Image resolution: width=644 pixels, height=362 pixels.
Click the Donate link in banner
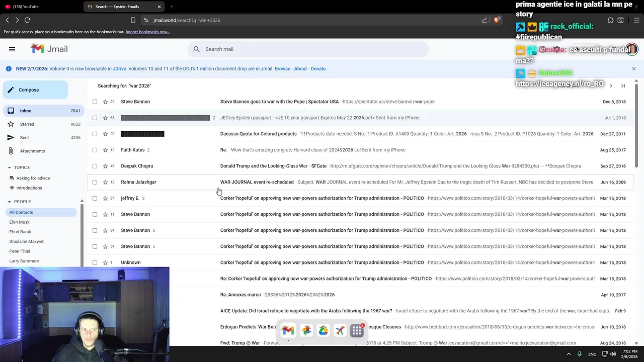coord(318,69)
